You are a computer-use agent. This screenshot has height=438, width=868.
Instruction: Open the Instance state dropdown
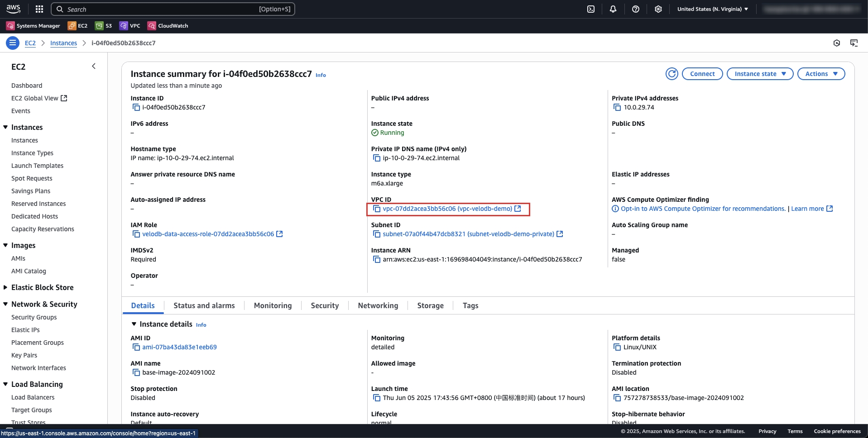pos(760,74)
